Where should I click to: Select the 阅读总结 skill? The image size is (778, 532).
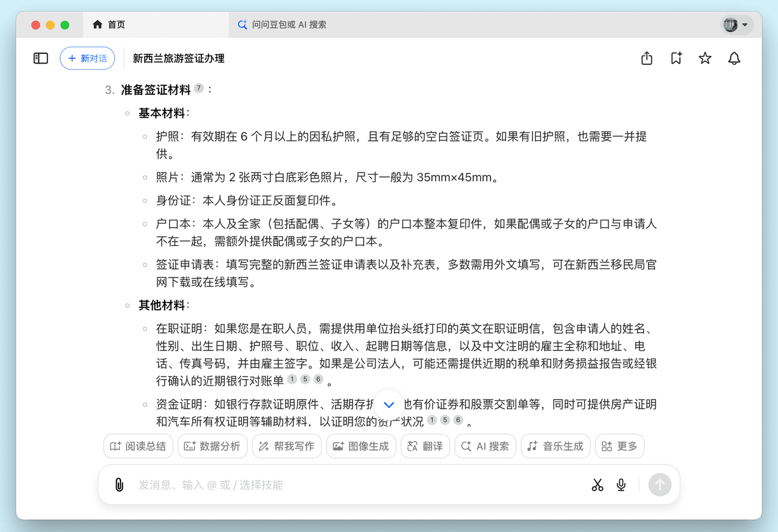[138, 446]
